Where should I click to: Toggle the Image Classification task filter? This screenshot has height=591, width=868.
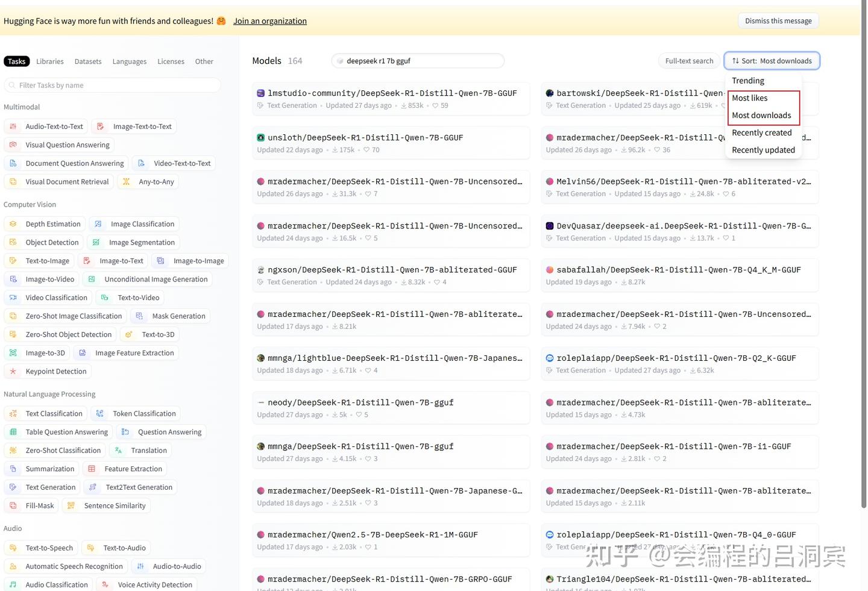pyautogui.click(x=134, y=224)
